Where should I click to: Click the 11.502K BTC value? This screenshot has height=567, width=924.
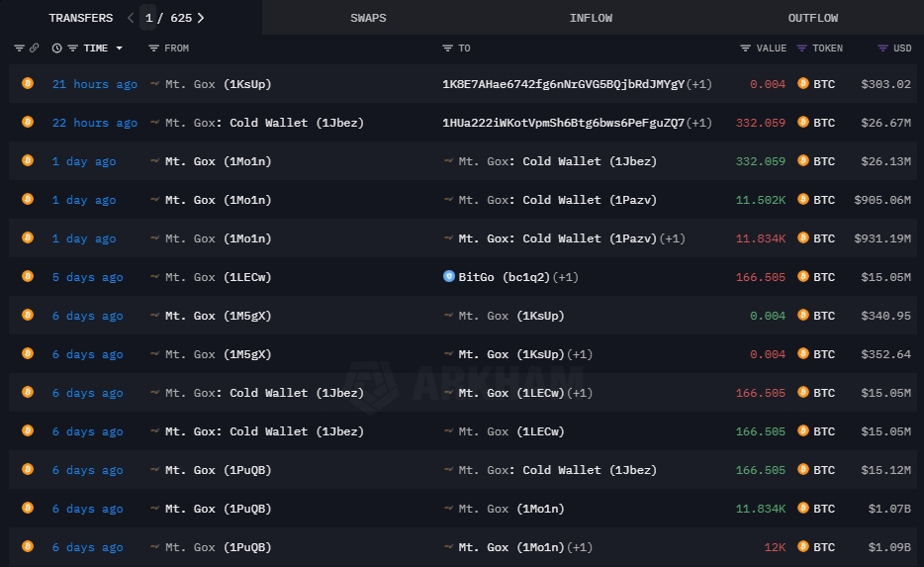[x=760, y=200]
